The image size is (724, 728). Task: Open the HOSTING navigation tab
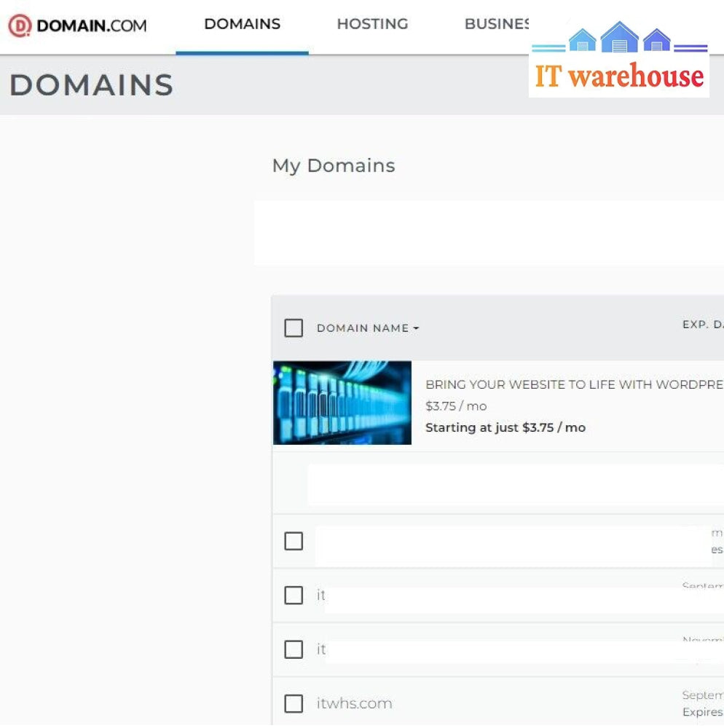pos(372,24)
